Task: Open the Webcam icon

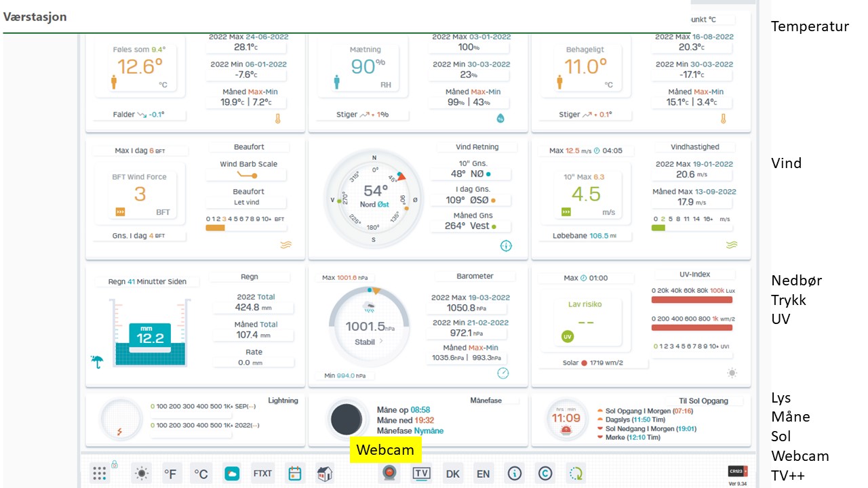Action: pos(389,473)
